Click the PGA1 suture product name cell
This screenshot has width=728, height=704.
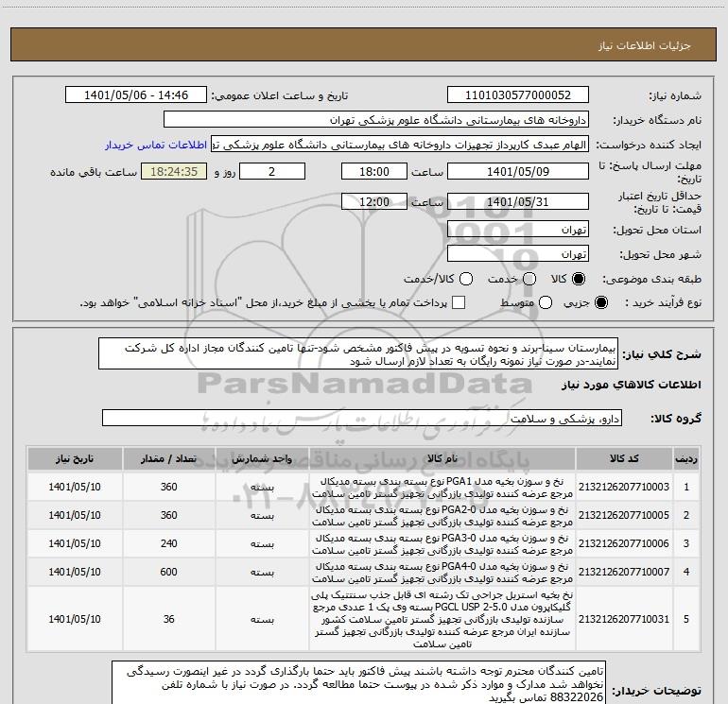[442, 487]
